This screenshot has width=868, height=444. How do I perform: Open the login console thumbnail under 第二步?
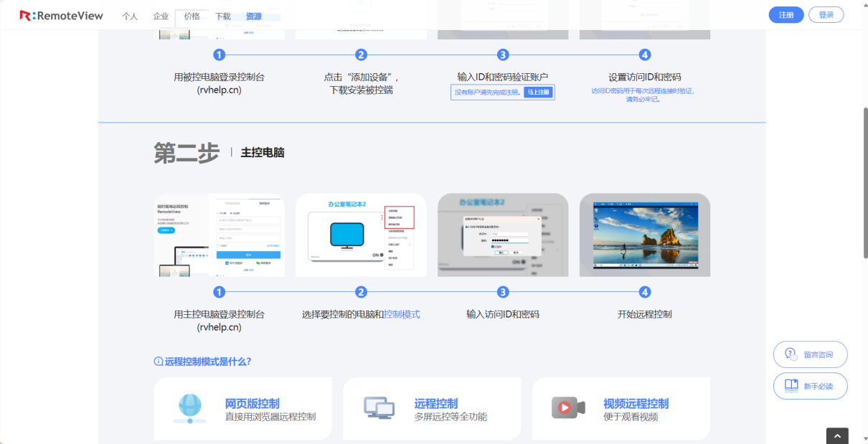pyautogui.click(x=220, y=235)
